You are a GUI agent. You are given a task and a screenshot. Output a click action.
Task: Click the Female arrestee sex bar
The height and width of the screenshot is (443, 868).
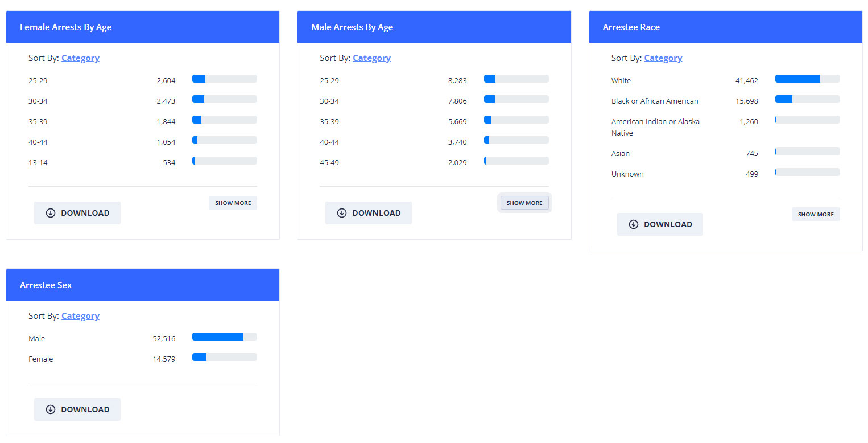(x=224, y=357)
